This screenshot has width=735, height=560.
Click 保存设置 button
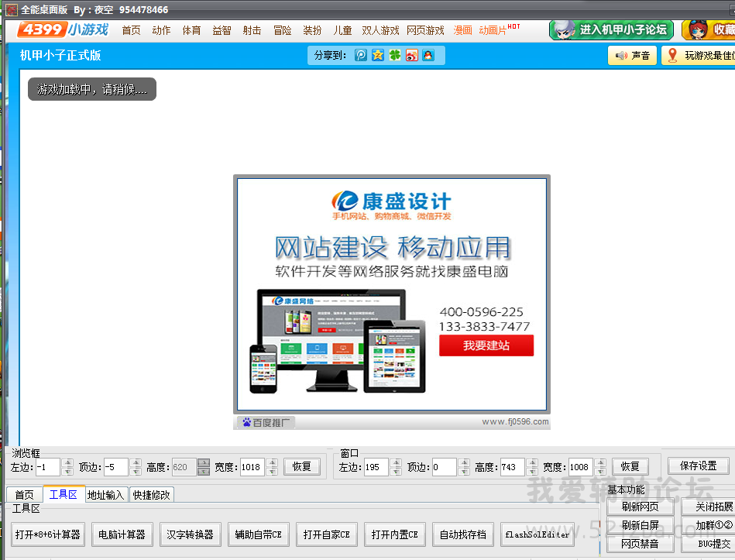pos(698,466)
